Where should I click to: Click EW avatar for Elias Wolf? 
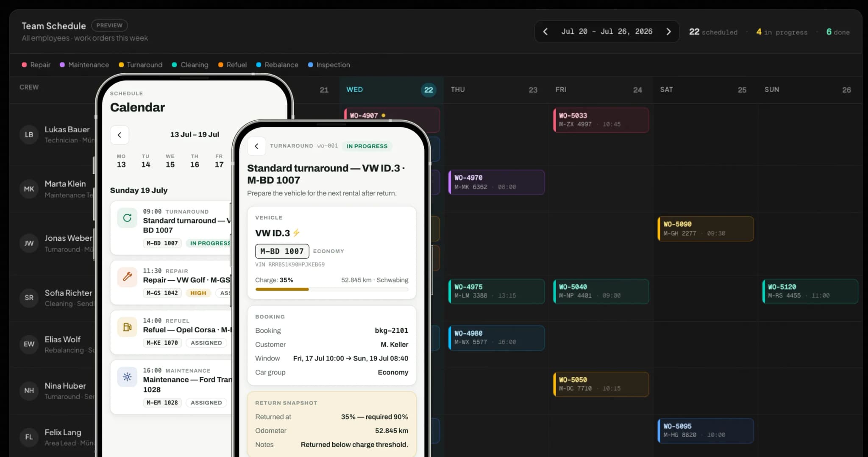(29, 344)
